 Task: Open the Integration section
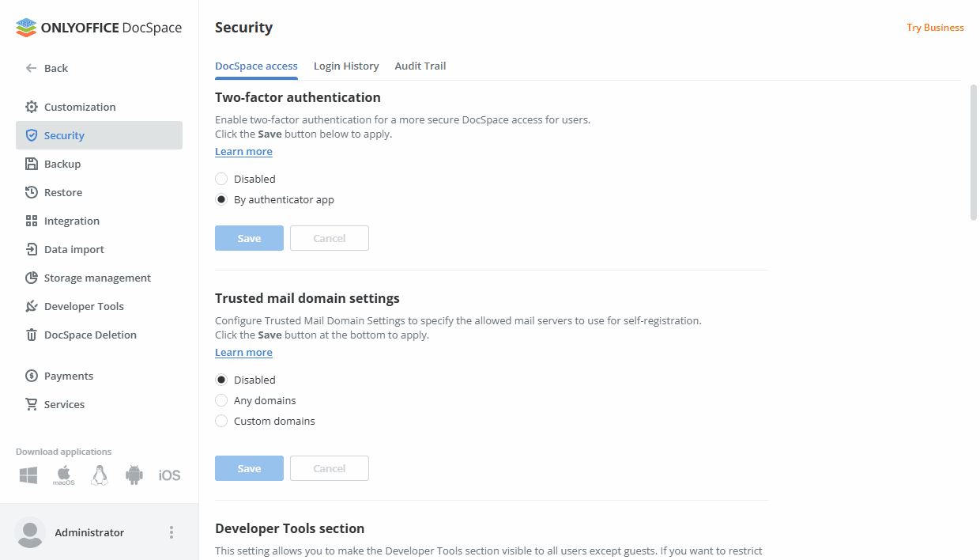[x=71, y=220]
